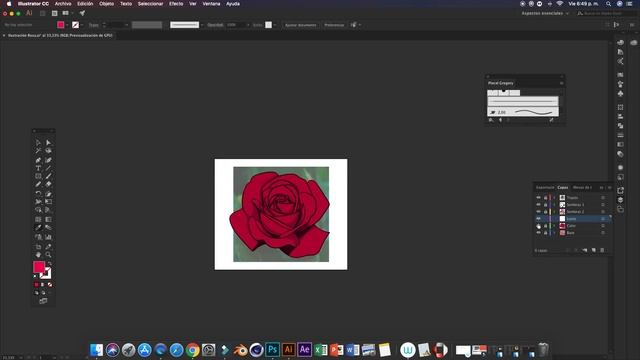640x360 pixels.
Task: Select the Direct Selection tool
Action: (x=48, y=142)
